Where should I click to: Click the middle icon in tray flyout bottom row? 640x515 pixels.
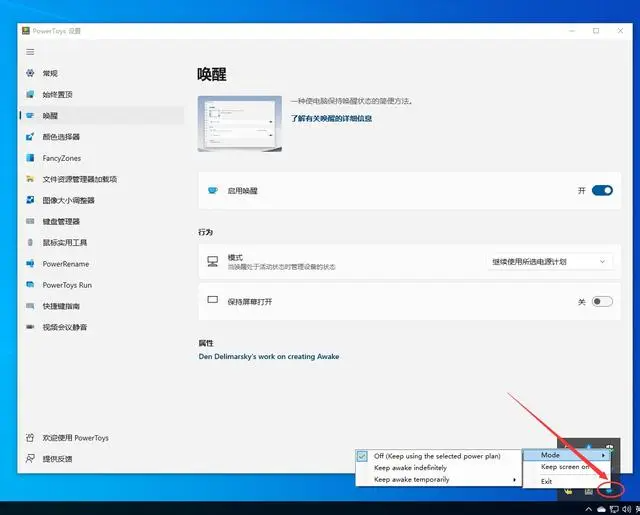589,491
